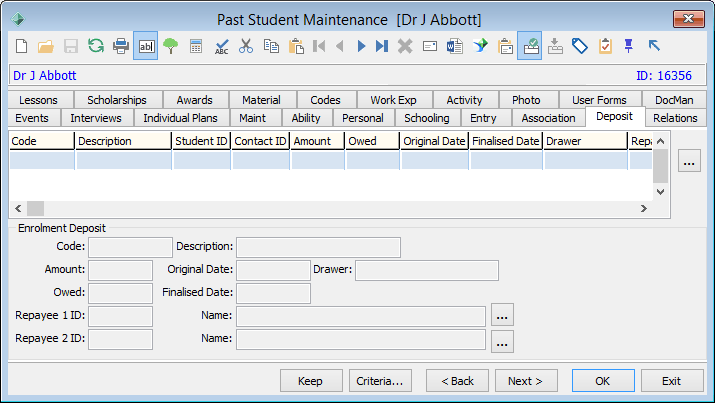Click the green diamond application icon
This screenshot has width=715, height=403.
[x=18, y=19]
